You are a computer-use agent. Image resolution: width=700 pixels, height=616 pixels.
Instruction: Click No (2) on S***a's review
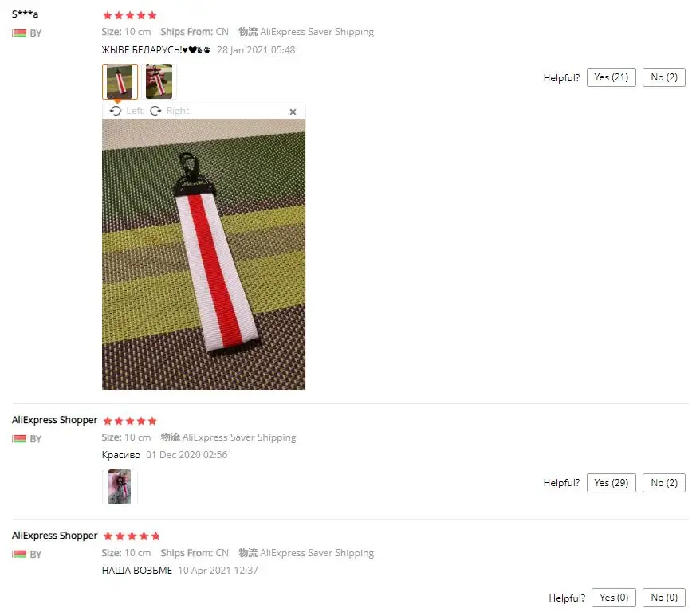(664, 77)
